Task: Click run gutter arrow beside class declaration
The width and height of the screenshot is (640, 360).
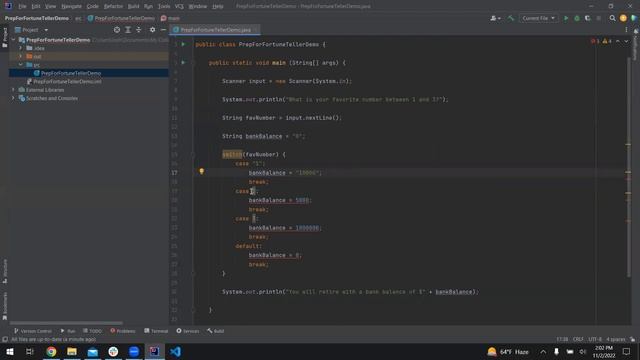Action: click(x=183, y=44)
